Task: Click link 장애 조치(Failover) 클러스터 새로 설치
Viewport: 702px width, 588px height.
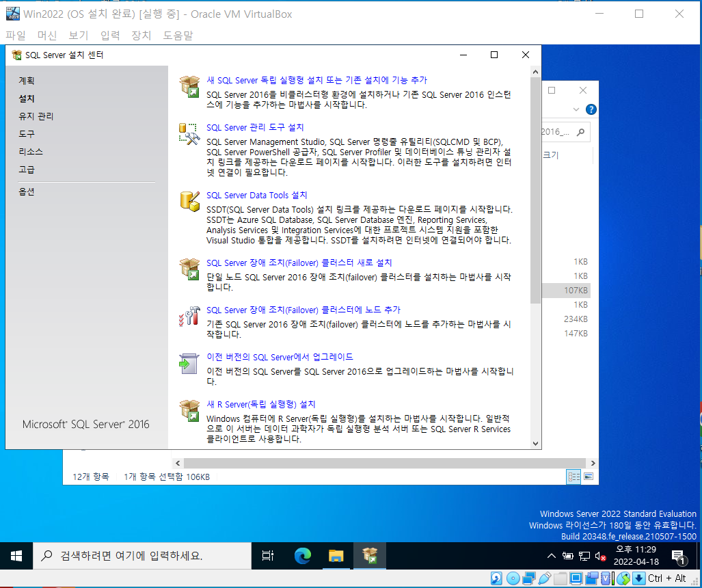Action: (299, 263)
